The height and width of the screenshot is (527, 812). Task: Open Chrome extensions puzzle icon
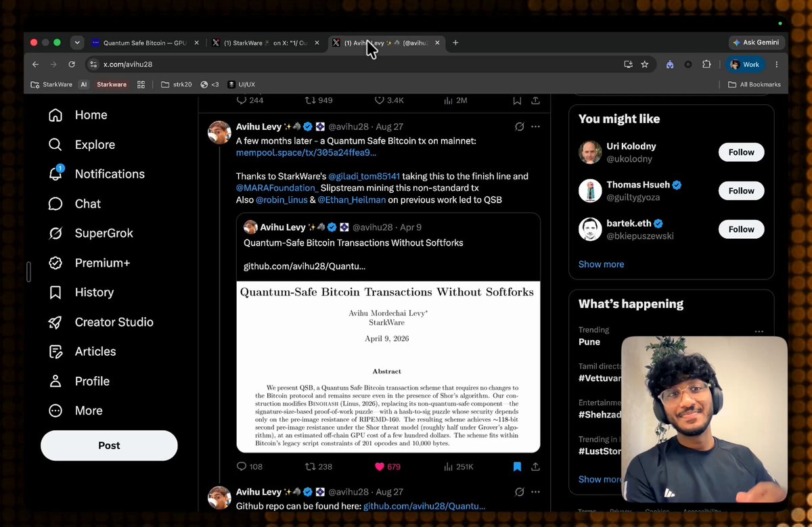coord(706,64)
